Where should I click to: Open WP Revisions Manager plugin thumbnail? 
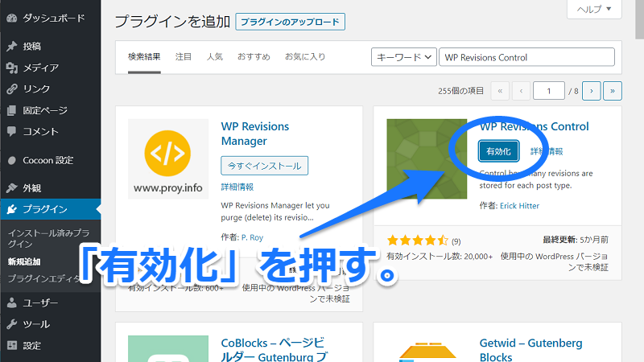[167, 159]
